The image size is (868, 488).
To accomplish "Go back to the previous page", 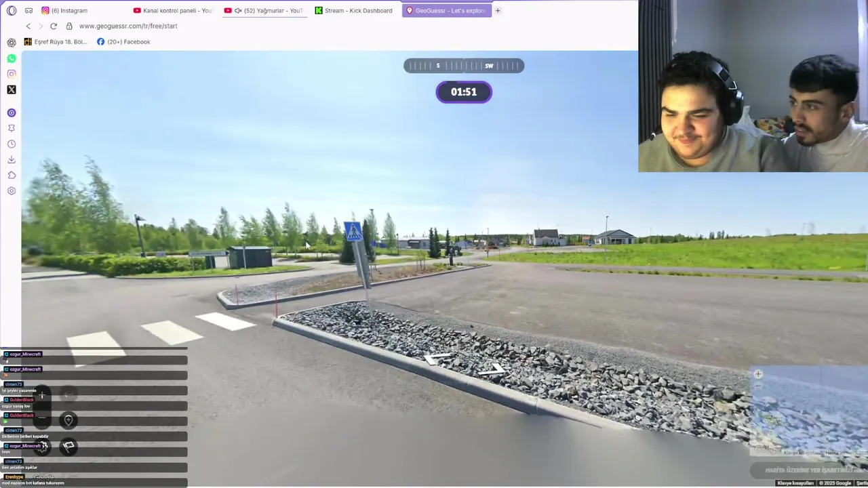I will [x=28, y=26].
